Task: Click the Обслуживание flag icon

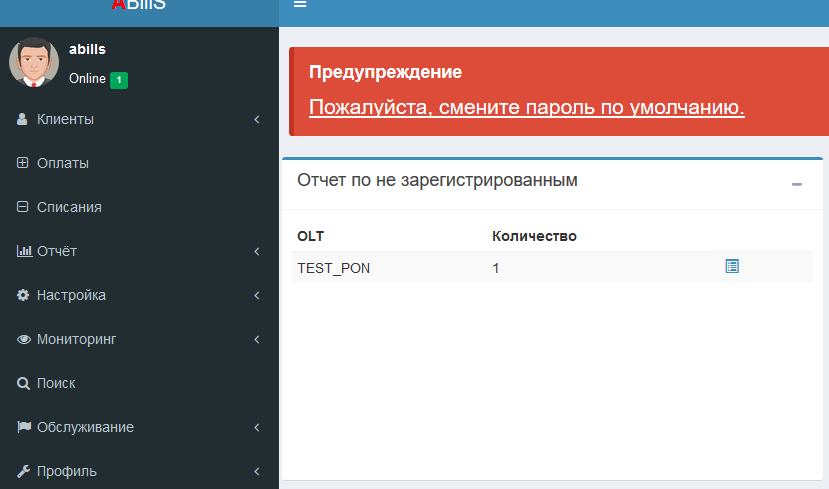Action: tap(24, 427)
